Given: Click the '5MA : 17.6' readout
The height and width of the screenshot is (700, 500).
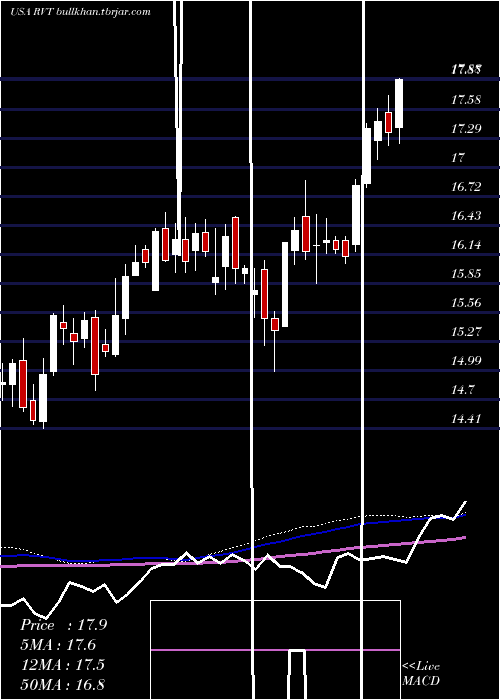Looking at the screenshot, I should point(58,645).
